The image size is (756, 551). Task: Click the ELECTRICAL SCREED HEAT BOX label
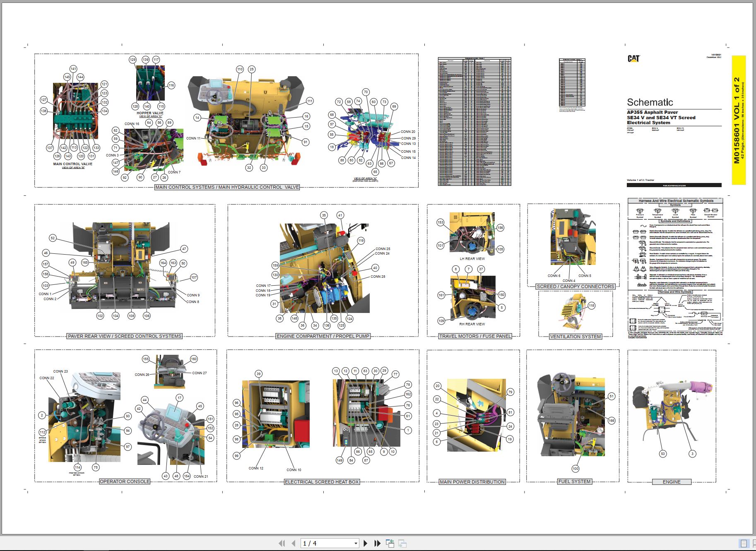(x=322, y=482)
